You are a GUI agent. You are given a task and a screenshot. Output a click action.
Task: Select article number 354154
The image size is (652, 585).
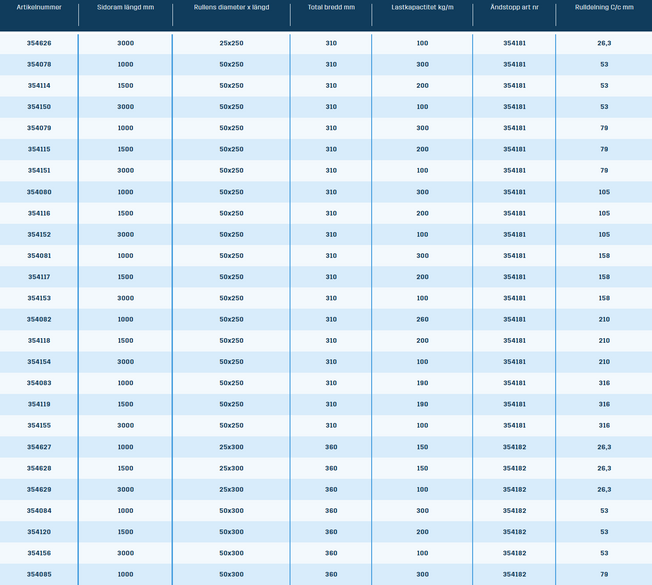coord(39,362)
